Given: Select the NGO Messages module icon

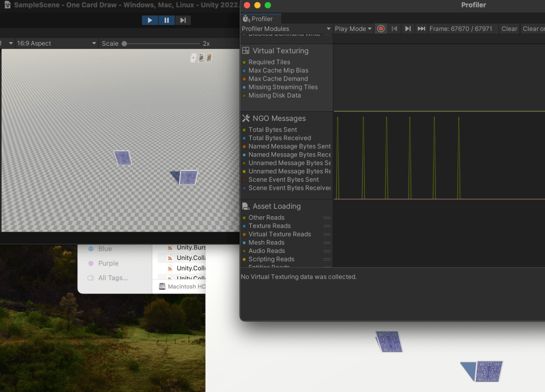Looking at the screenshot, I should (x=246, y=118).
